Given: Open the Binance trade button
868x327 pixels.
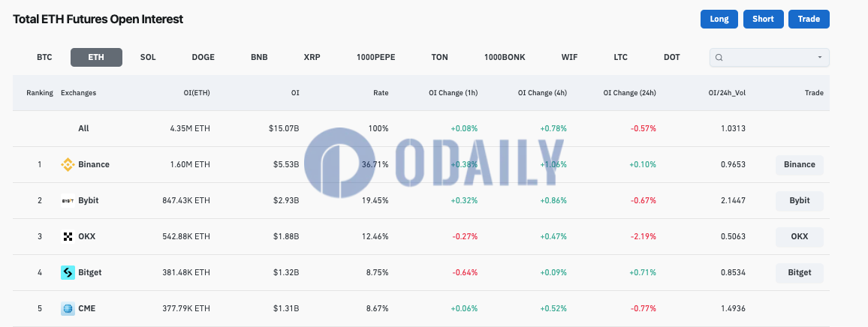Looking at the screenshot, I should (800, 165).
